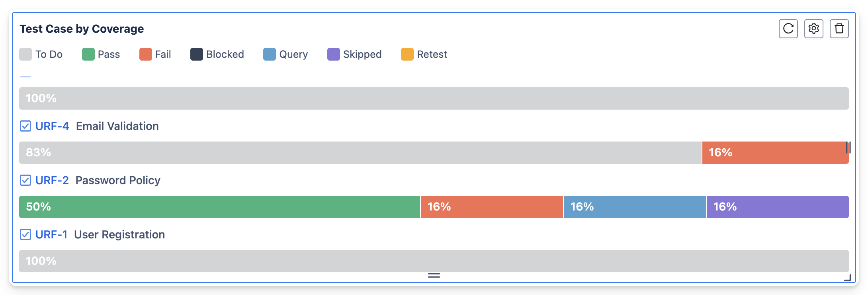Image resolution: width=868 pixels, height=295 pixels.
Task: Click the corner resize handle
Action: tap(847, 278)
